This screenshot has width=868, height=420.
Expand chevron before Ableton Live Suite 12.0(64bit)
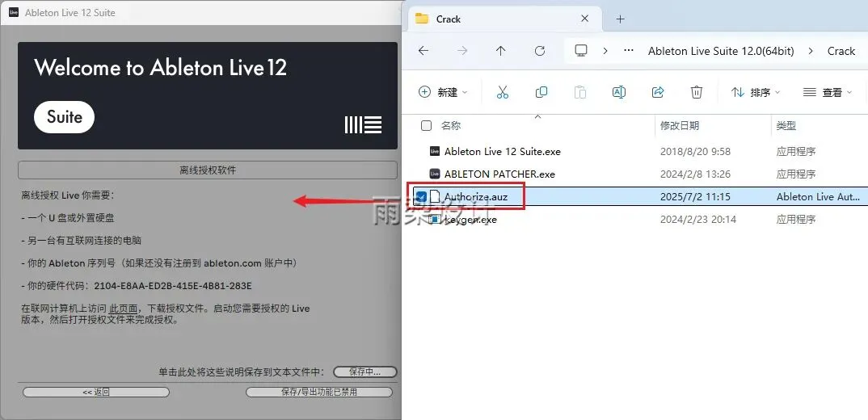point(605,51)
